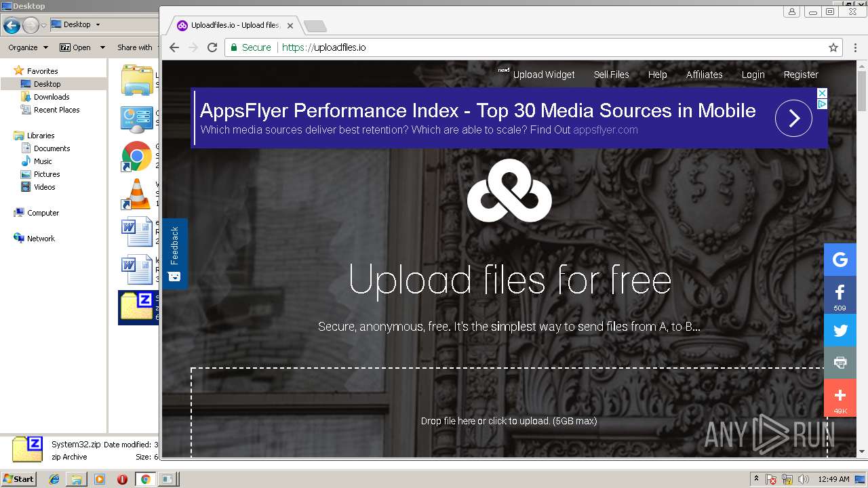The image size is (868, 488).
Task: Open more sharing options plus button
Action: coord(840,398)
